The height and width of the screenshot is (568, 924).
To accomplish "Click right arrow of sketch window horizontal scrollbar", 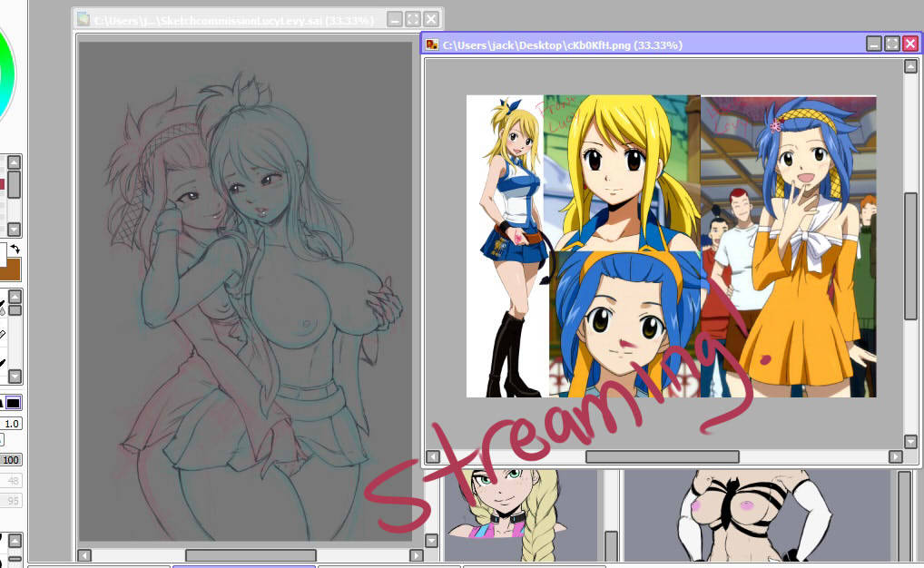I will pos(417,555).
